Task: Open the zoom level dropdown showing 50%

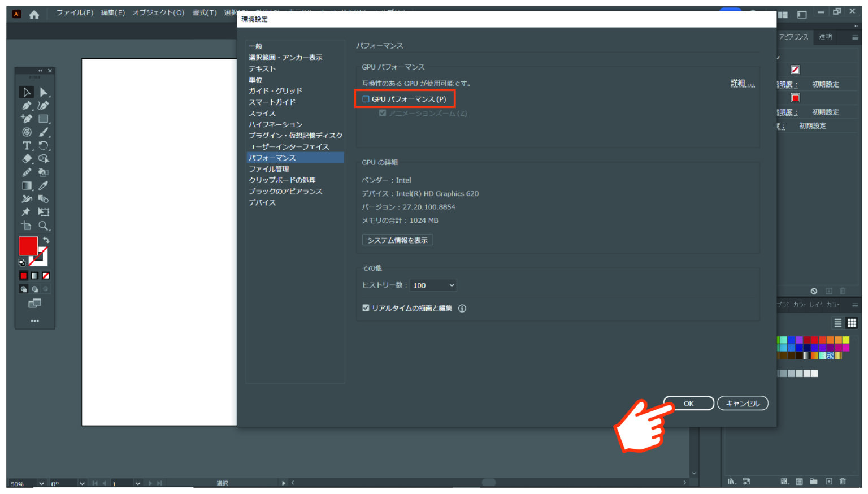Action: click(41, 483)
